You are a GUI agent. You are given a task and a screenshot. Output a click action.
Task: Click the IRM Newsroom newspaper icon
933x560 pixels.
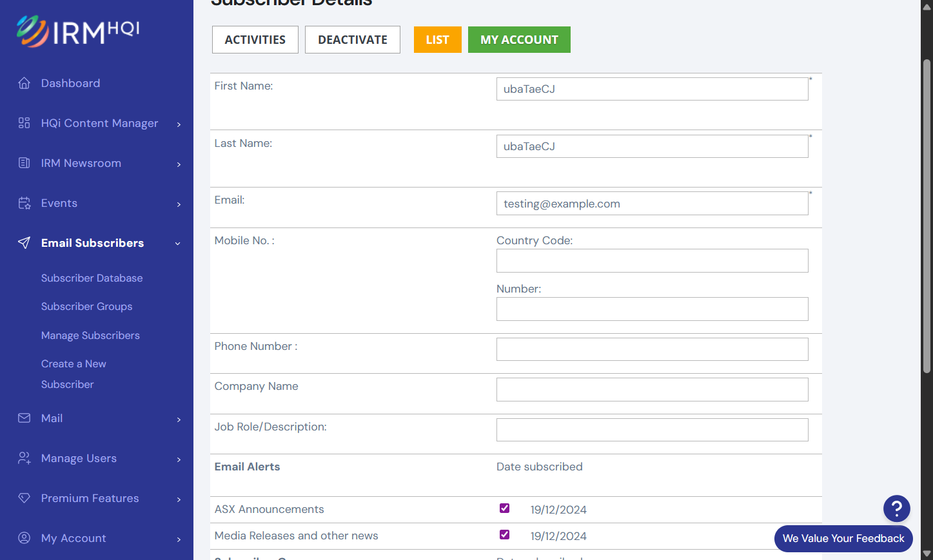click(25, 163)
